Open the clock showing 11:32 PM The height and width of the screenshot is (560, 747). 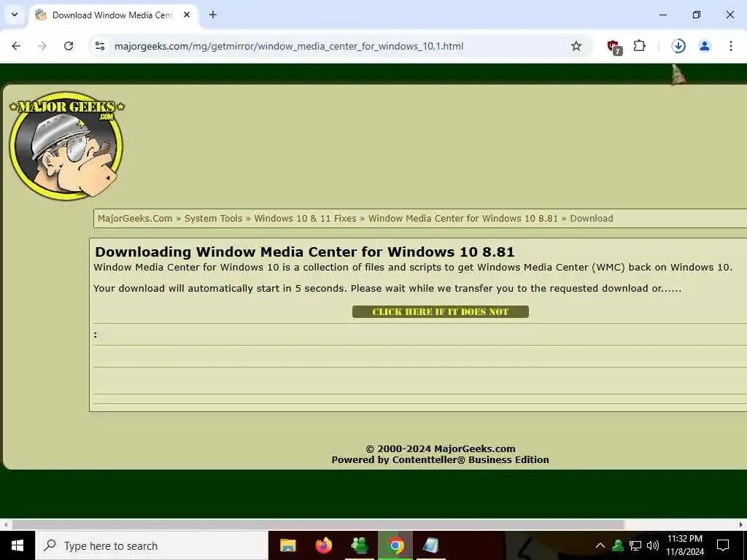[684, 545]
